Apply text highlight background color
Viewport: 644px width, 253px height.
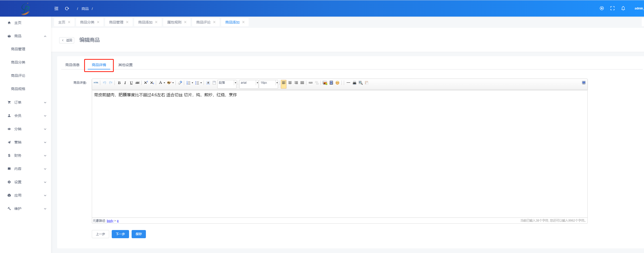pos(169,83)
